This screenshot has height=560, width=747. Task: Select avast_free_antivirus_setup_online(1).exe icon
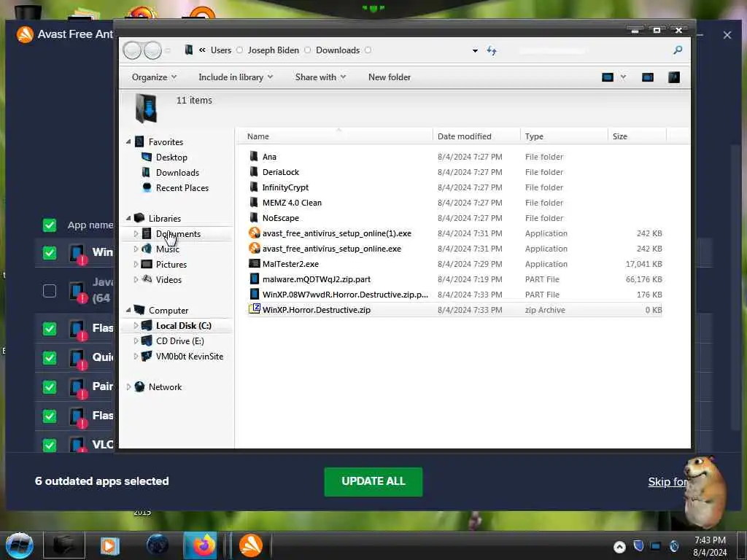(255, 233)
